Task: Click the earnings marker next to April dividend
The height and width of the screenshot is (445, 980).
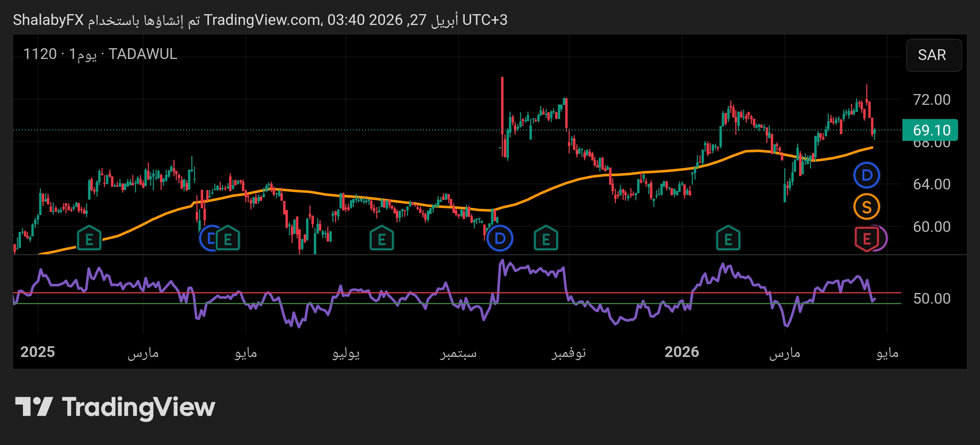Action: [228, 239]
